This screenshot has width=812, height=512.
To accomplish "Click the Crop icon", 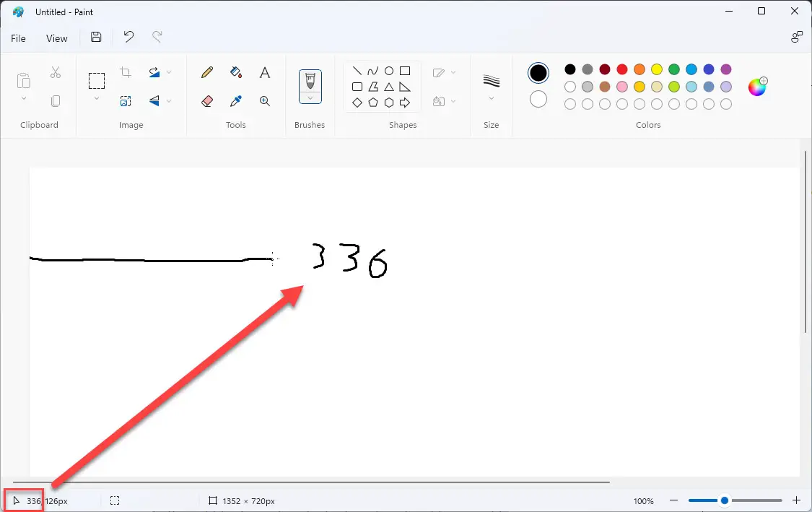I will tap(126, 72).
